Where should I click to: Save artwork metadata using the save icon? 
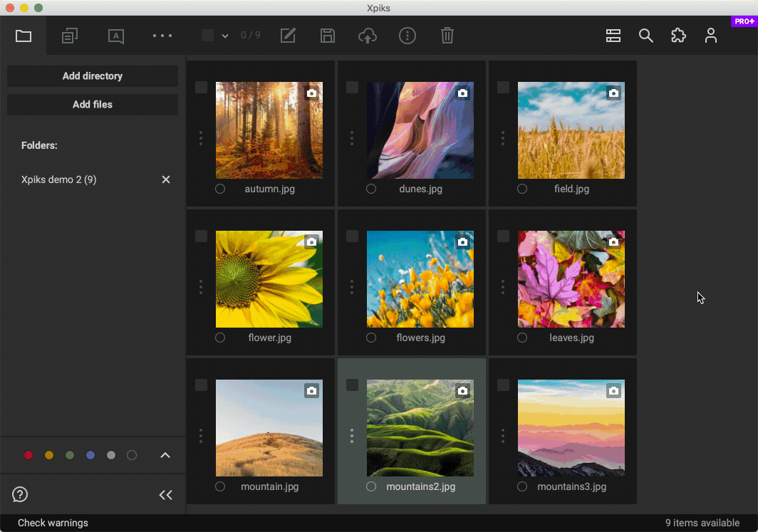coord(328,36)
